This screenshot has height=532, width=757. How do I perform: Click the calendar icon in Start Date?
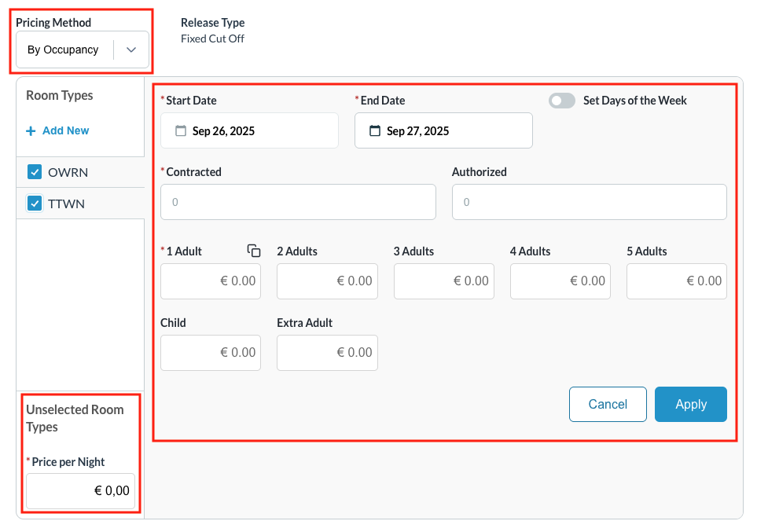pos(181,131)
